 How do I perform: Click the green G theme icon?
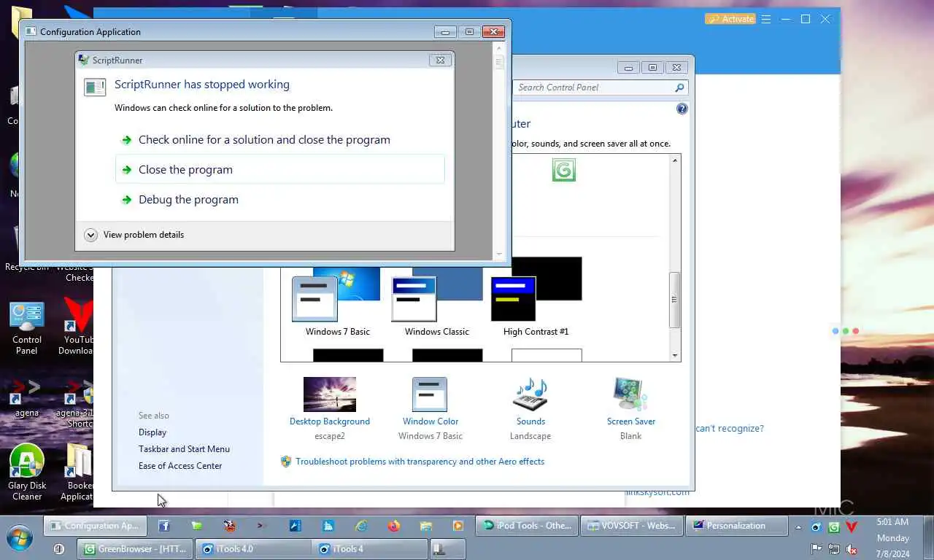click(x=564, y=170)
